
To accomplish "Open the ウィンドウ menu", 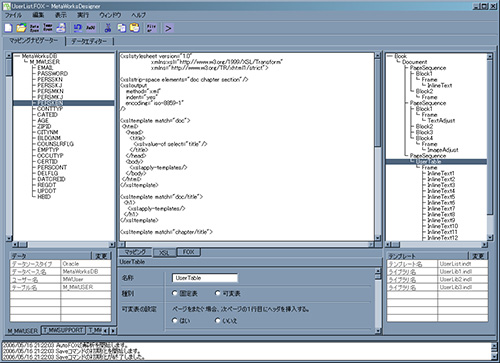I will pos(110,15).
